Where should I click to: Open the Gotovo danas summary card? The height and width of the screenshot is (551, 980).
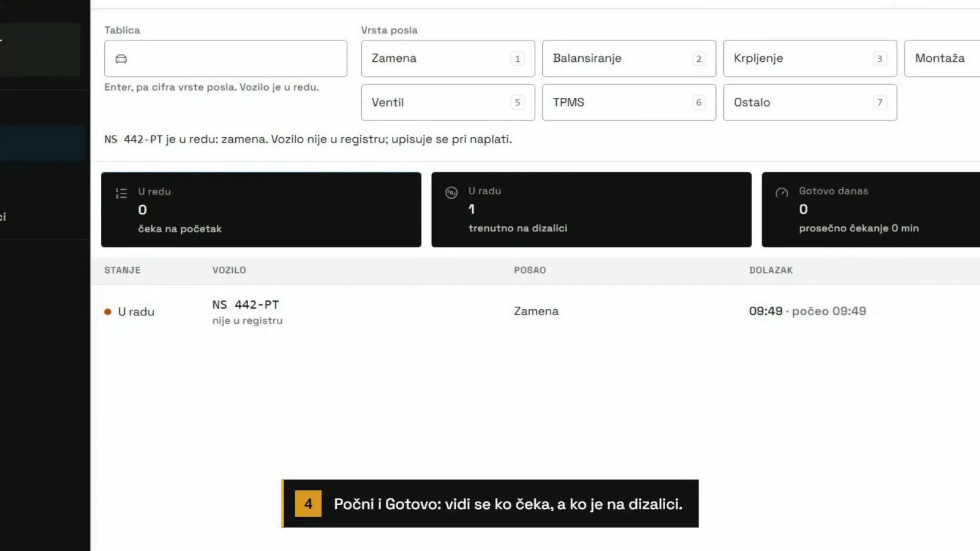(871, 209)
